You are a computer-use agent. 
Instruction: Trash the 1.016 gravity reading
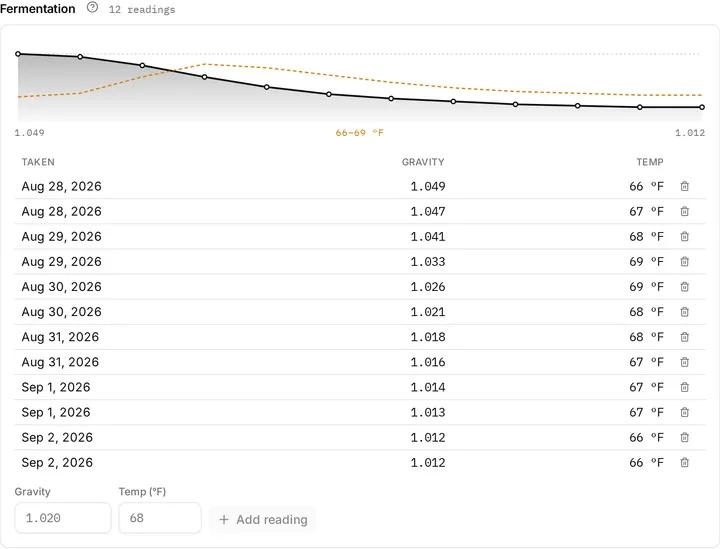684,362
